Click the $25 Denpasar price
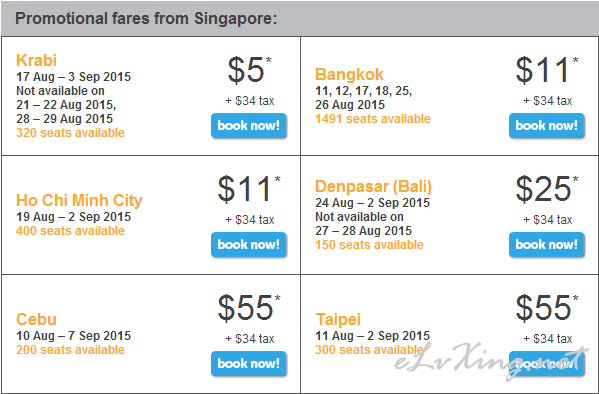Screen dimensions: 599x394 [547, 189]
